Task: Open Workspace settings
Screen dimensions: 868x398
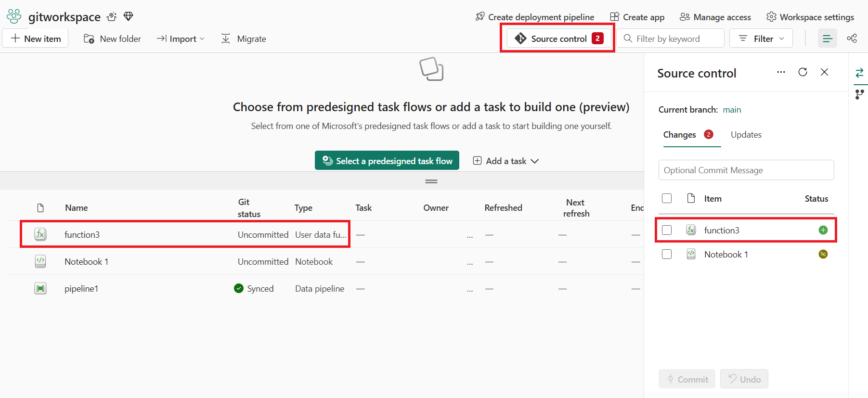Action: coord(810,17)
